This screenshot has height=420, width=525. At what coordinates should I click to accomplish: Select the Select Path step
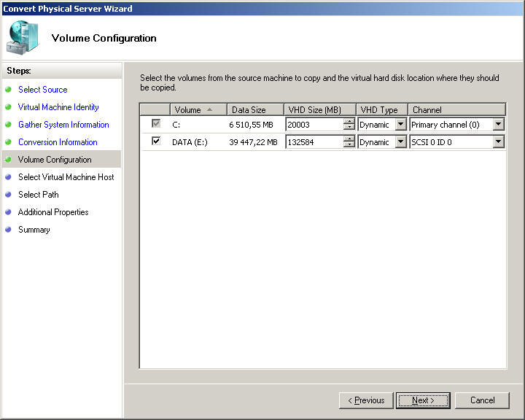pyautogui.click(x=39, y=195)
